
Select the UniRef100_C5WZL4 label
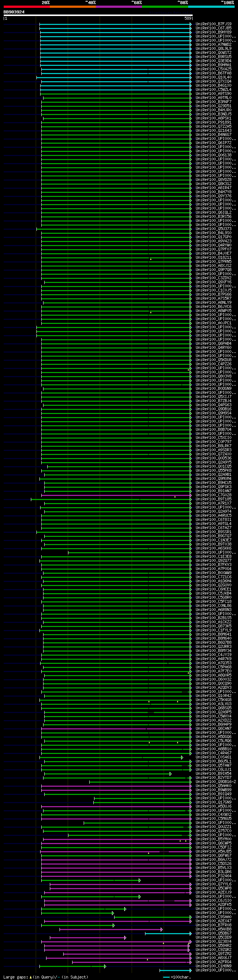(213, 90)
